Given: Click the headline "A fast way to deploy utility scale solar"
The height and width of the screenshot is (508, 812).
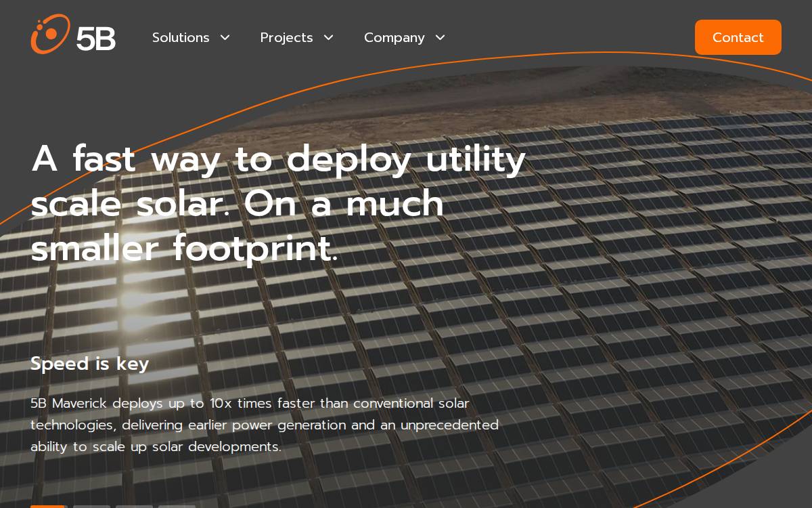Looking at the screenshot, I should click(278, 203).
